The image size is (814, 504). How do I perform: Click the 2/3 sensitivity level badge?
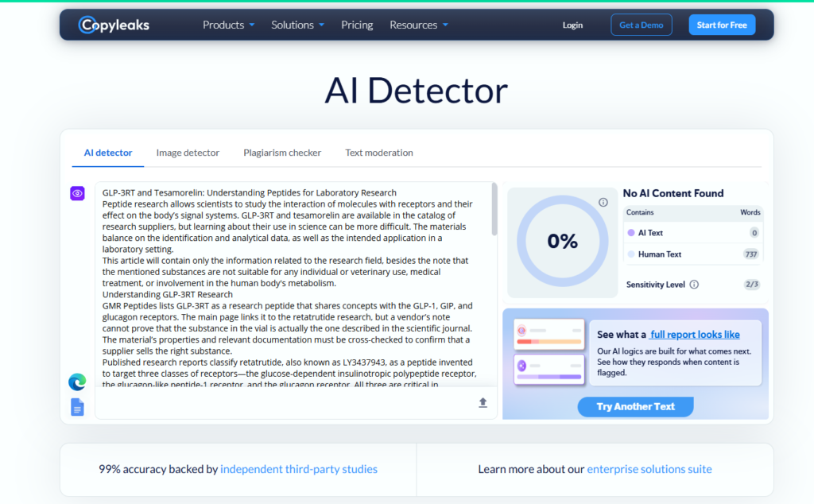[752, 285]
